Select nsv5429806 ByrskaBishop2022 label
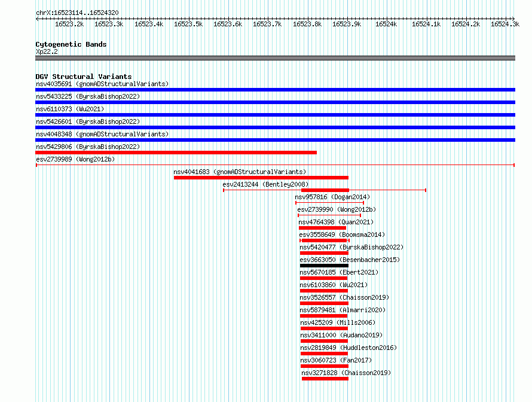 [x=88, y=147]
